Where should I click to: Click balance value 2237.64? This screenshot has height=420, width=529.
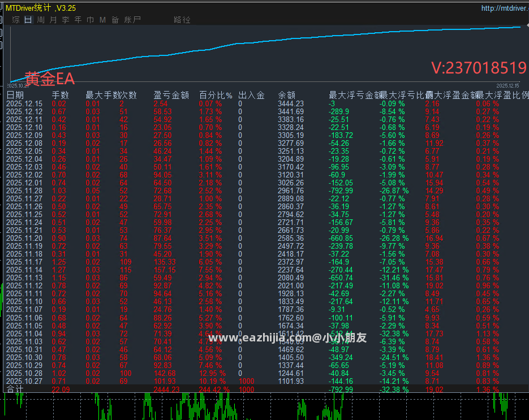tap(291, 270)
